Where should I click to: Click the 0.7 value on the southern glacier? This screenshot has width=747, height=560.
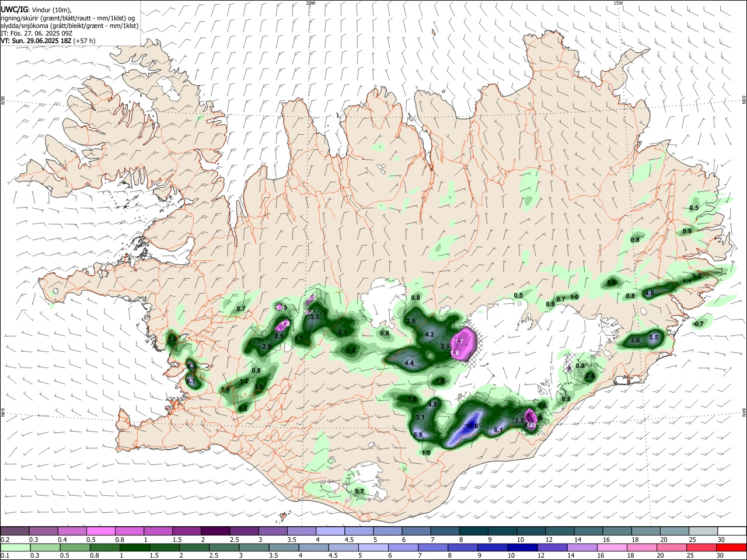pyautogui.click(x=359, y=491)
